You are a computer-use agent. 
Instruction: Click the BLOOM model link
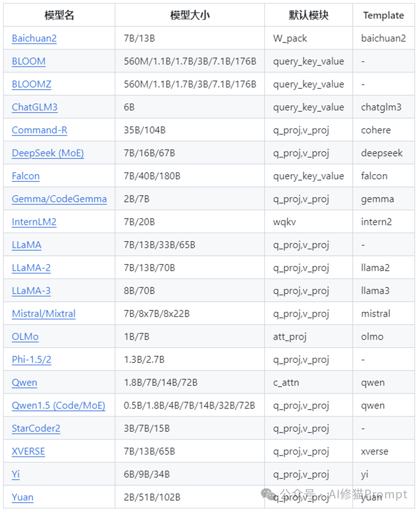click(x=29, y=61)
